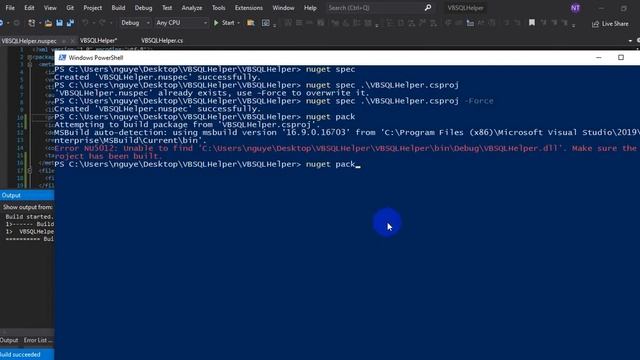Click the 'Attempting to build package' line

pyautogui.click(x=187, y=125)
